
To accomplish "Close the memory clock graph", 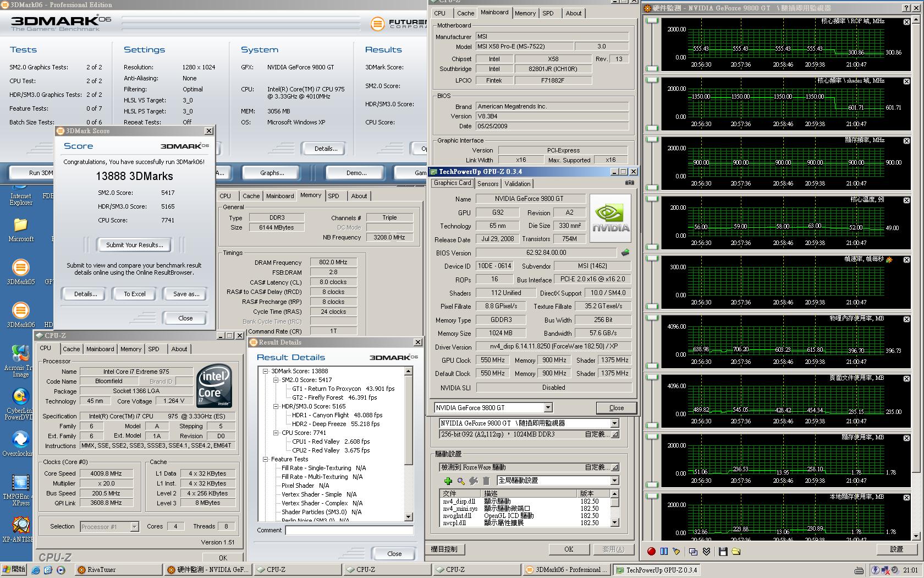I will [906, 141].
